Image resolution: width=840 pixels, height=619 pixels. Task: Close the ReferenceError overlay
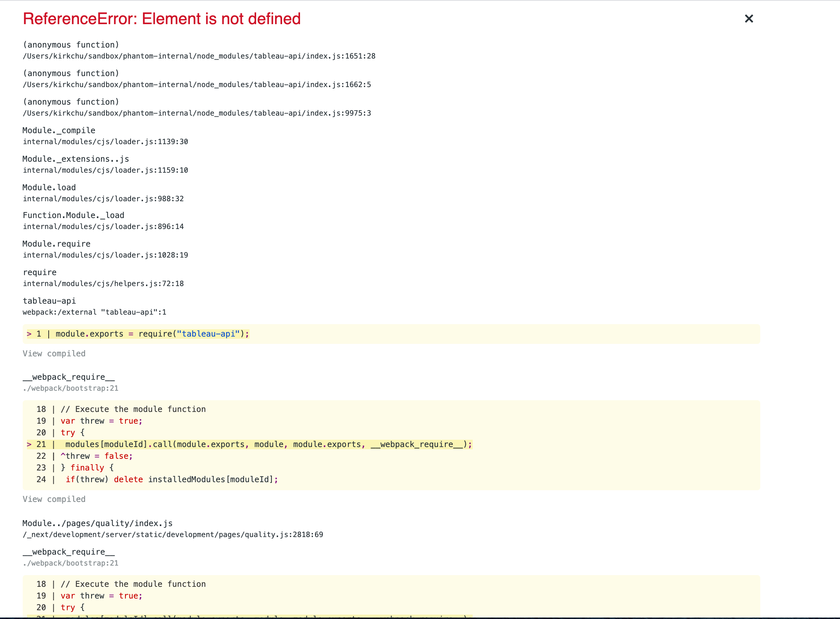[x=749, y=19]
